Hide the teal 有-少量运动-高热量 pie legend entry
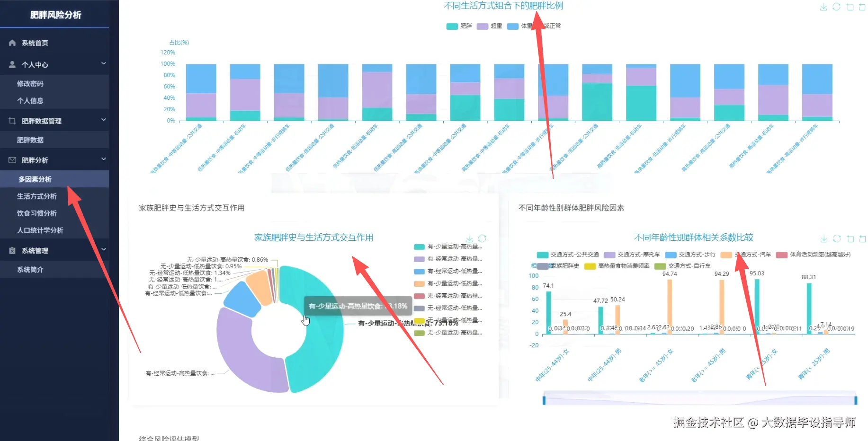The width and height of the screenshot is (868, 441). tap(447, 247)
